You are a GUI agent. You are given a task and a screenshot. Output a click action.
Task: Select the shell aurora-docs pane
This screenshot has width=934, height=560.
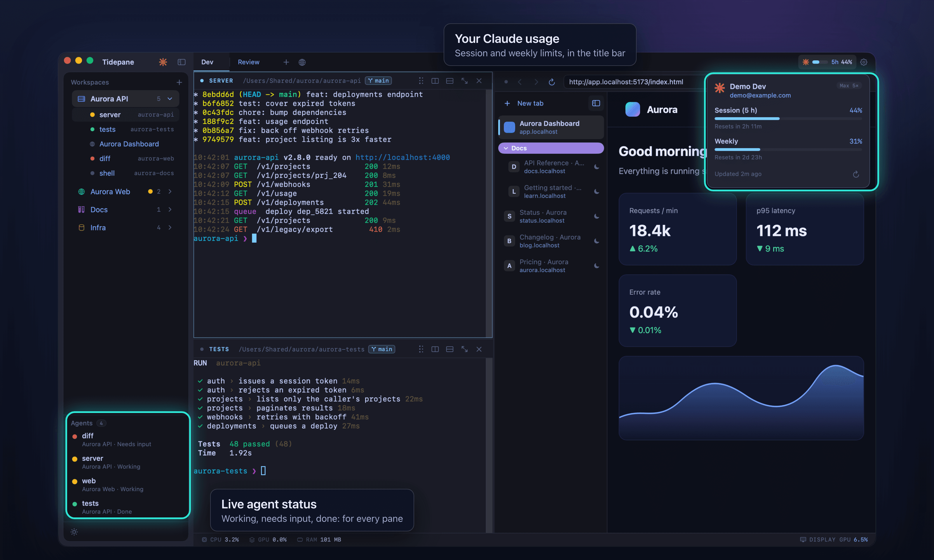click(126, 173)
